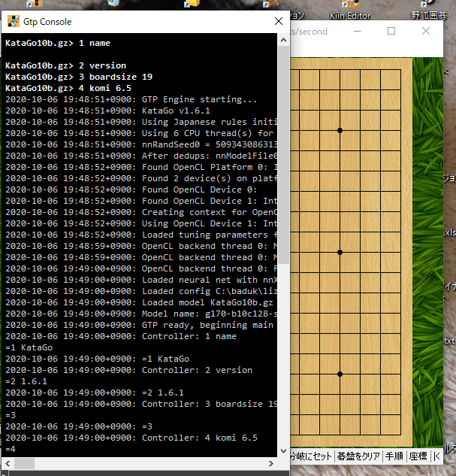This screenshot has width=456, height=476.
Task: Maximize the Go board window
Action: (x=391, y=31)
